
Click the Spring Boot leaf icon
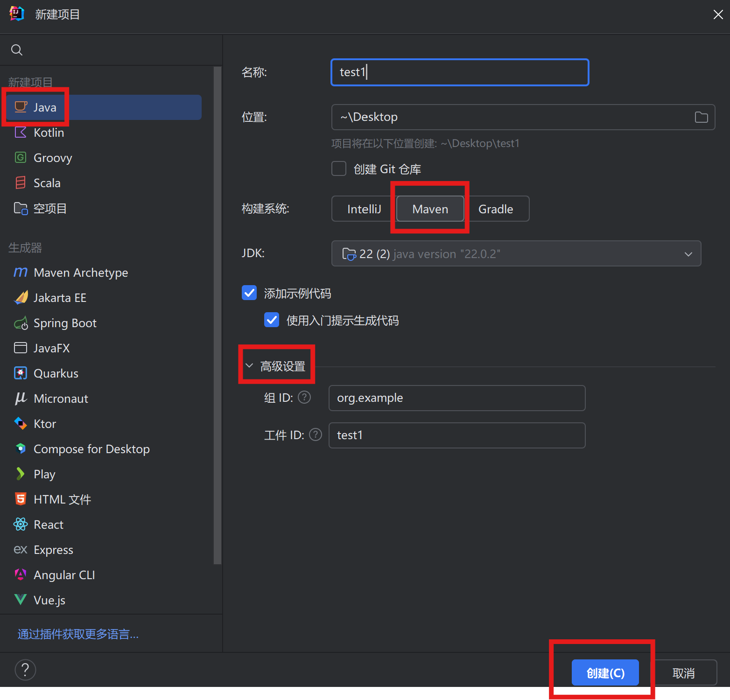point(21,323)
